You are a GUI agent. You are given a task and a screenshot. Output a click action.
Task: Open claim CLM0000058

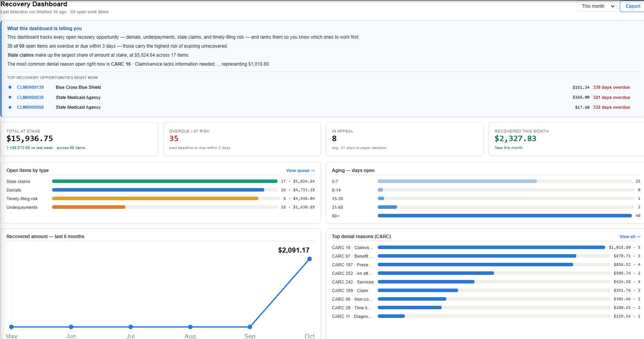30,107
